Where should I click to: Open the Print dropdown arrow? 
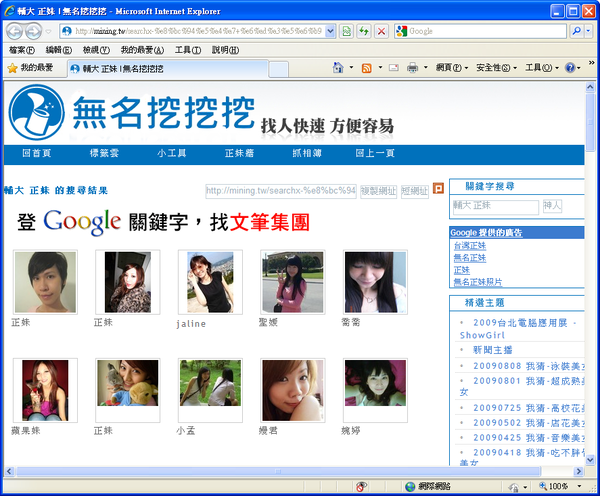(425, 68)
